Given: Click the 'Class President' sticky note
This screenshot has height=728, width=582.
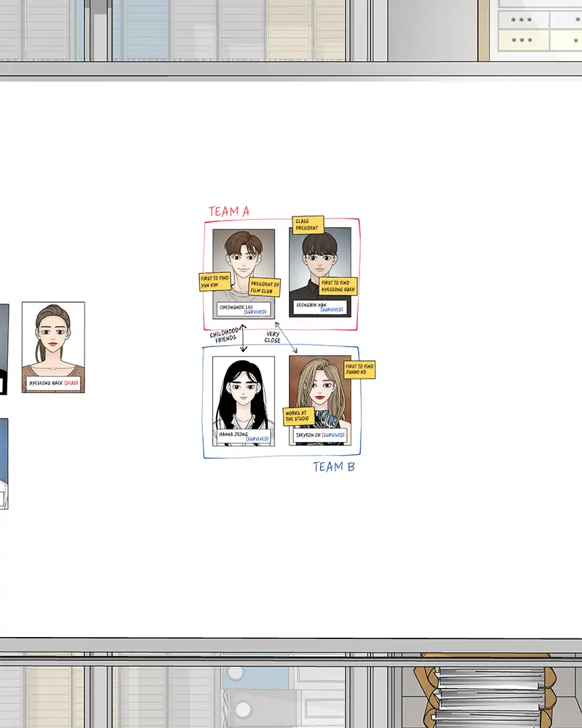Looking at the screenshot, I should tap(308, 225).
